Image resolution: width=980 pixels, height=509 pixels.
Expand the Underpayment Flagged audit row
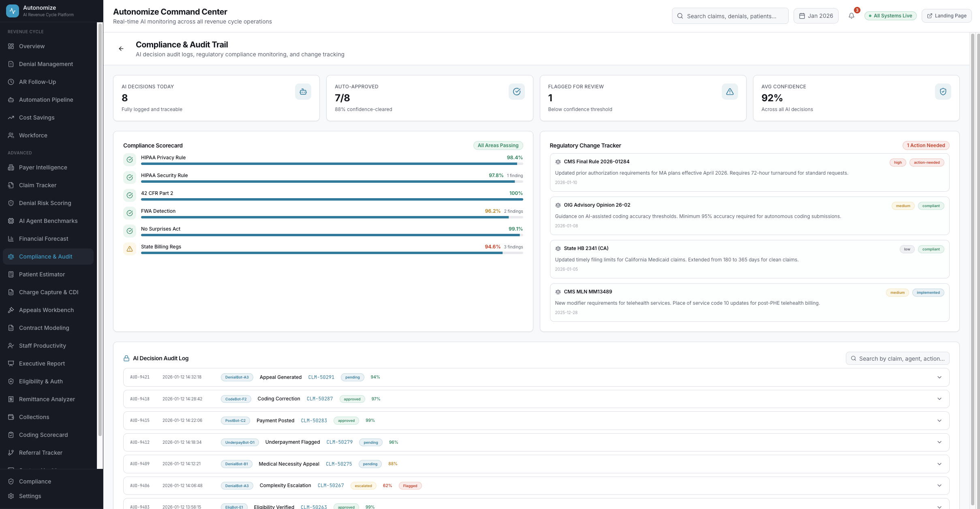[940, 442]
